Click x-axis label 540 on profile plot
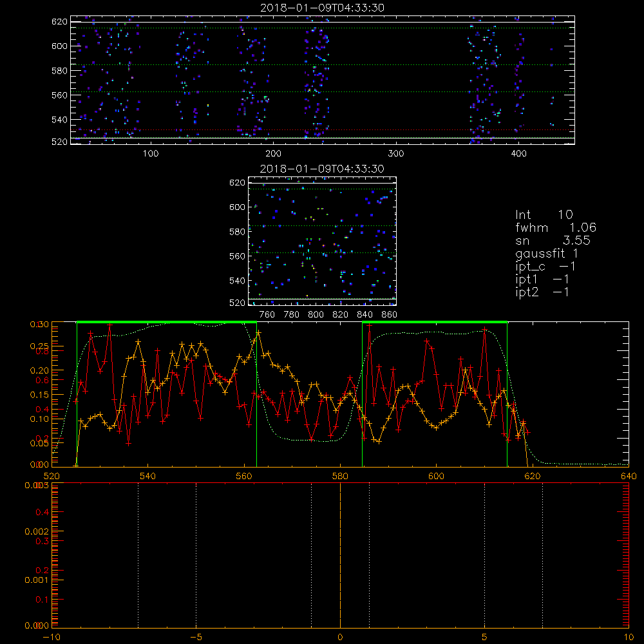Screen dimensions: 644x644 [148, 476]
